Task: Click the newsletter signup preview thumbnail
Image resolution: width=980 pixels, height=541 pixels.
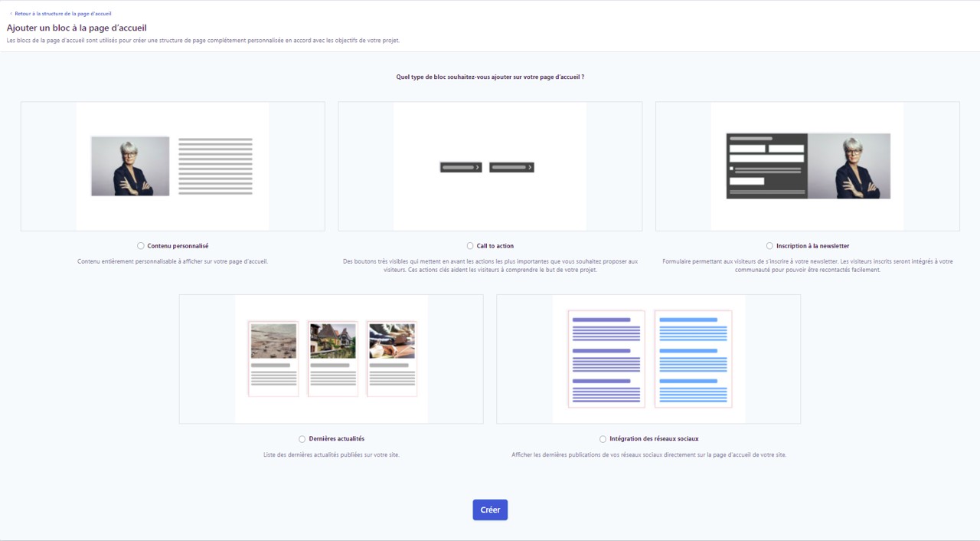Action: pos(808,166)
